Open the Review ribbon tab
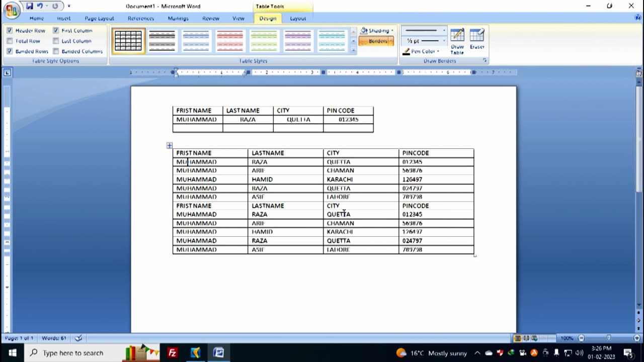The width and height of the screenshot is (644, 362). click(211, 18)
